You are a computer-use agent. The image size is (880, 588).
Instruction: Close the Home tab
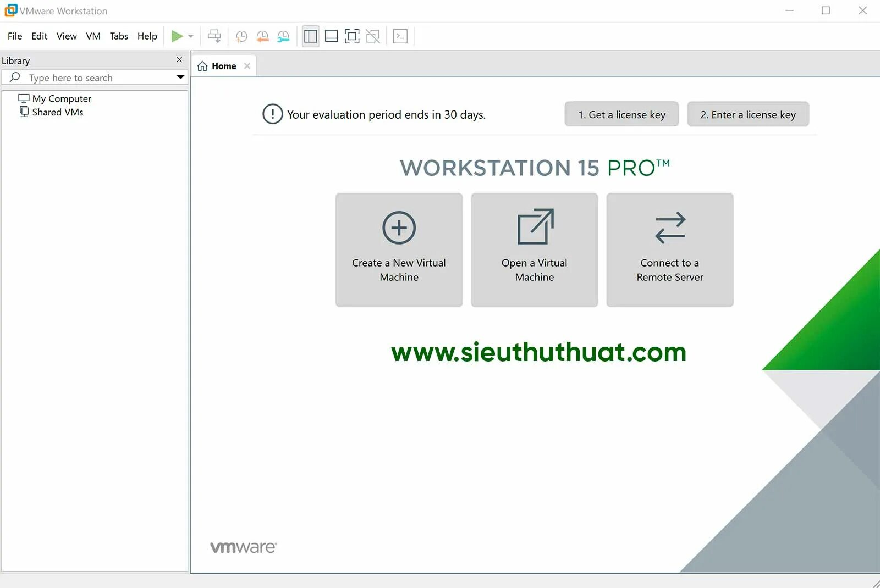pos(247,66)
